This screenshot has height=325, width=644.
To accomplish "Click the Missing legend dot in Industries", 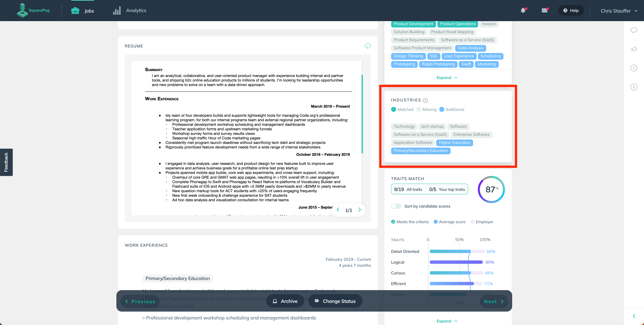I will [419, 110].
